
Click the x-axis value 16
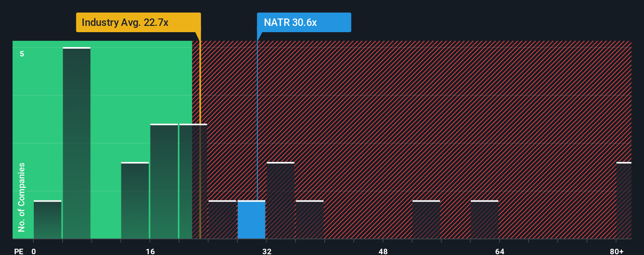150,251
